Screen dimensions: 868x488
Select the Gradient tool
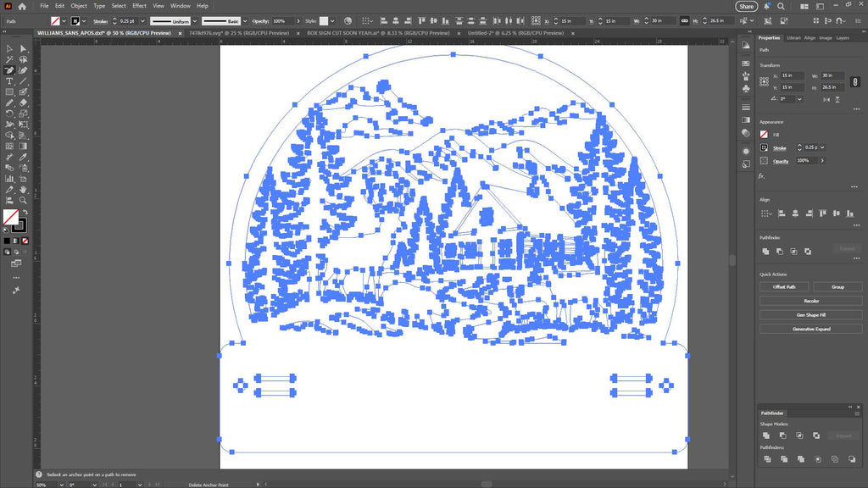[x=23, y=146]
